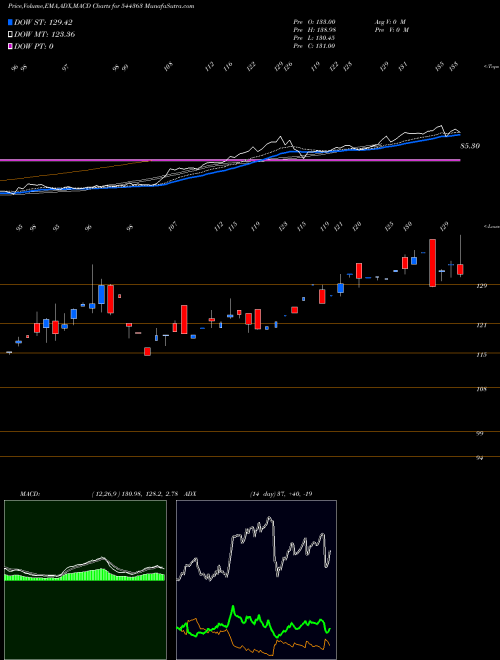Click ADX values '(14 day) 37, +40, -19'
The image size is (500, 660).
point(281,494)
